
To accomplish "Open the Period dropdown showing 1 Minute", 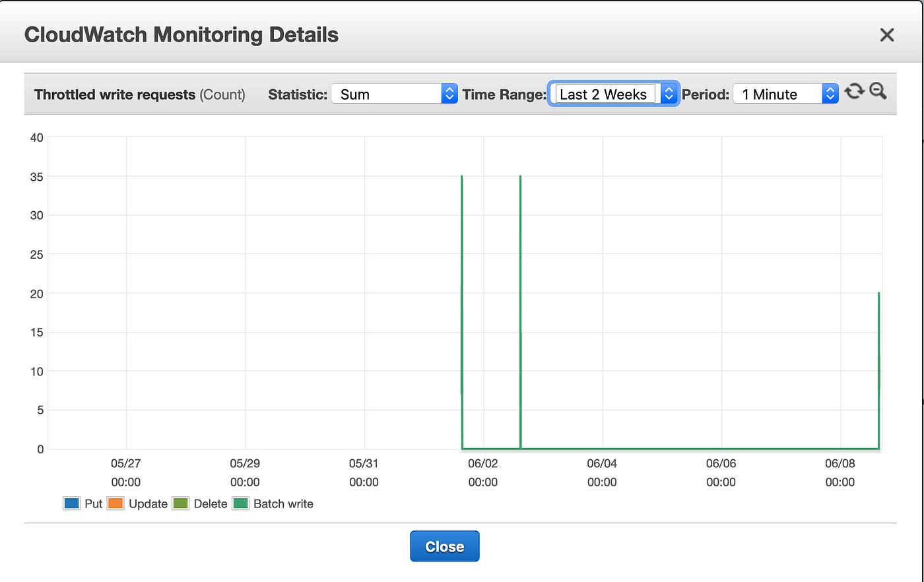I will pos(785,94).
